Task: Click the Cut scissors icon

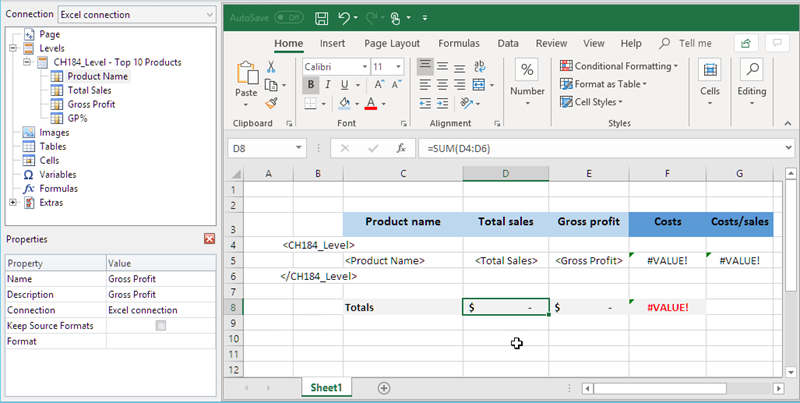Action: (x=271, y=66)
